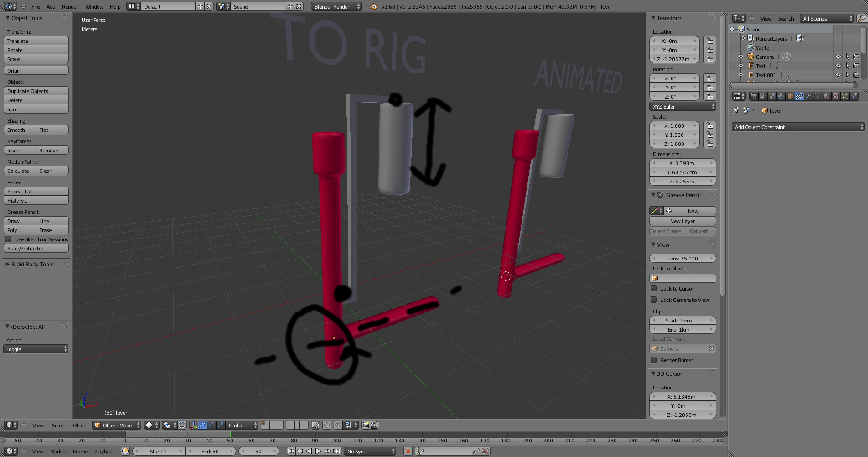Play animation forward in timeline
This screenshot has height=457, width=868.
coord(318,451)
